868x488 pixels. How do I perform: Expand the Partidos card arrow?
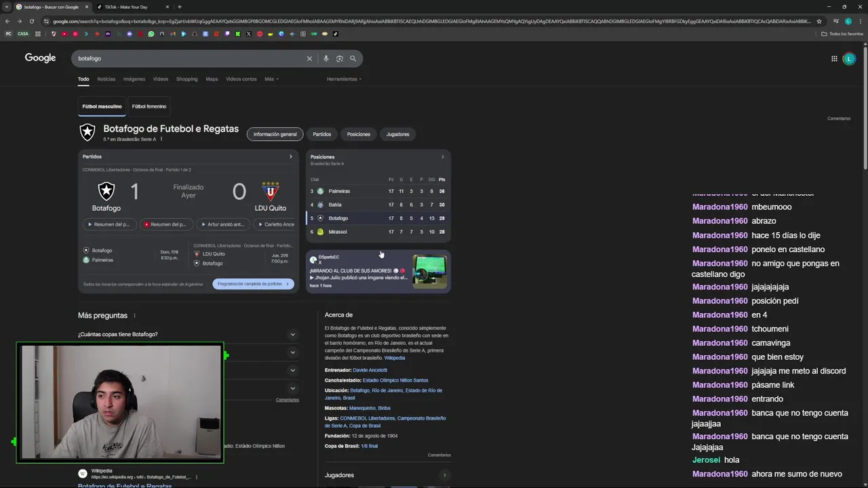(x=291, y=157)
